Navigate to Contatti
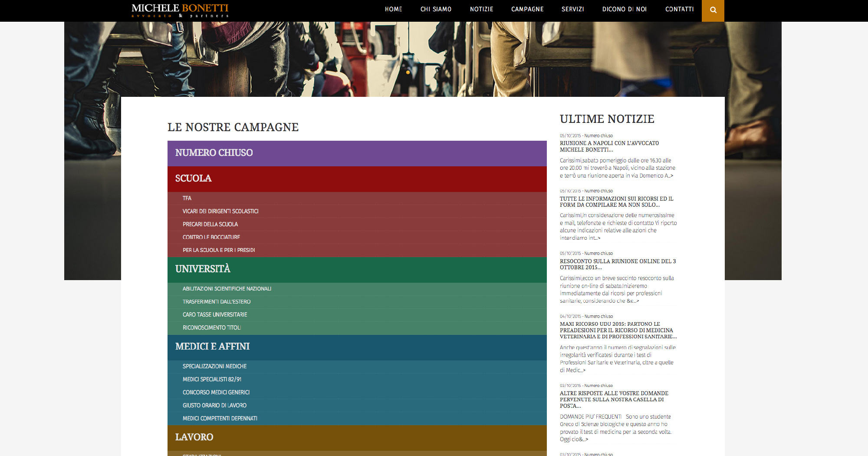Image resolution: width=868 pixels, height=456 pixels. click(679, 9)
